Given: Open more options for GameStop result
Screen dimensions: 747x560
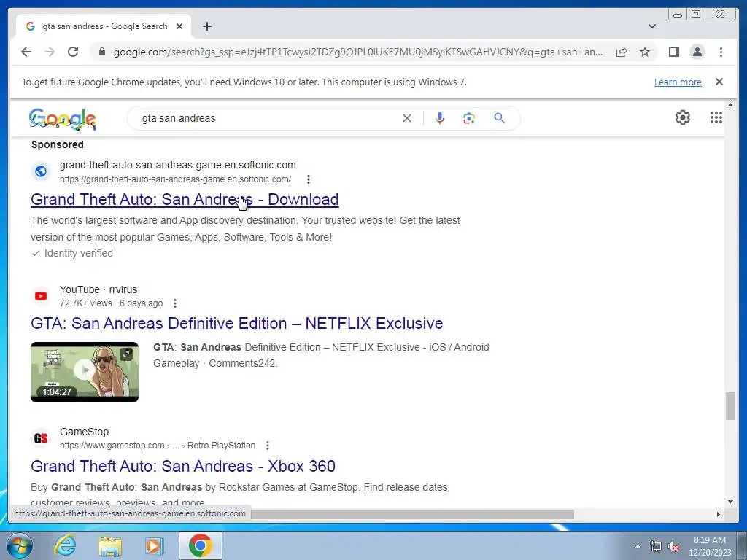Looking at the screenshot, I should tap(268, 446).
